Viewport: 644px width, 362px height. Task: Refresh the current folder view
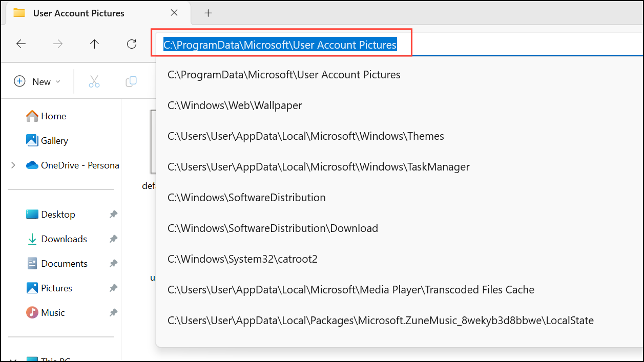pyautogui.click(x=132, y=44)
